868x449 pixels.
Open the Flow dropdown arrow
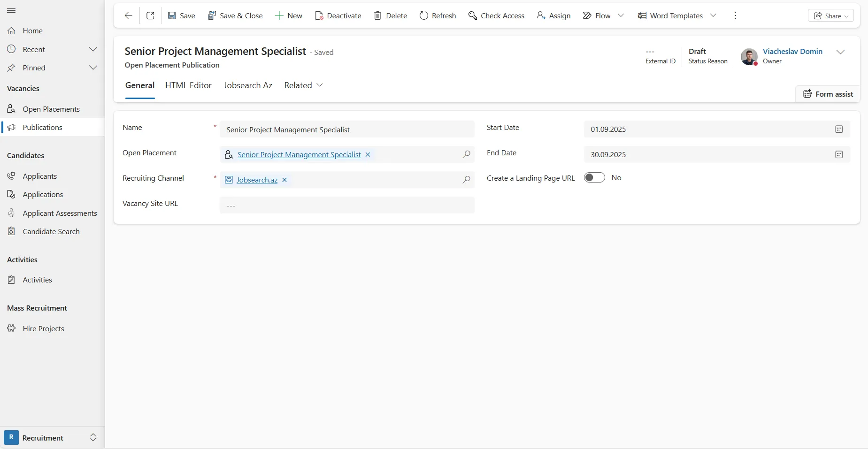click(621, 15)
